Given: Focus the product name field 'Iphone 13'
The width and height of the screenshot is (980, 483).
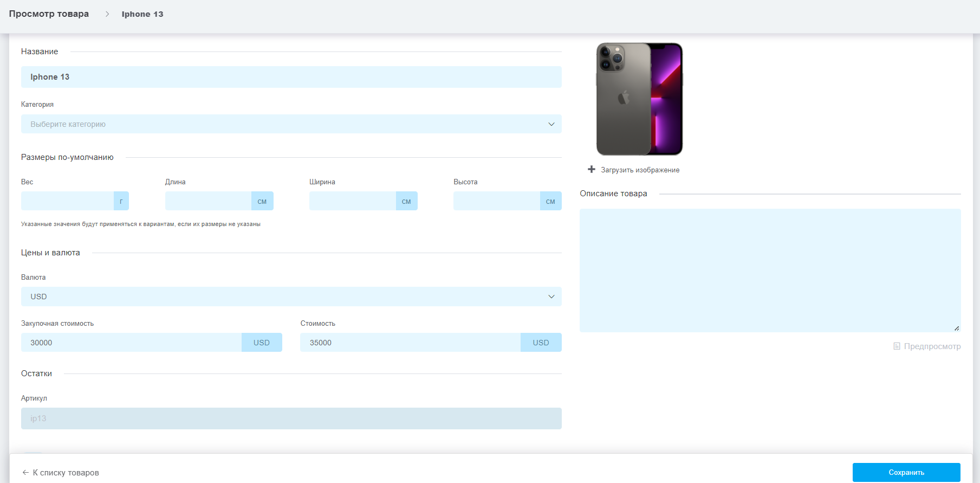Looking at the screenshot, I should 291,77.
